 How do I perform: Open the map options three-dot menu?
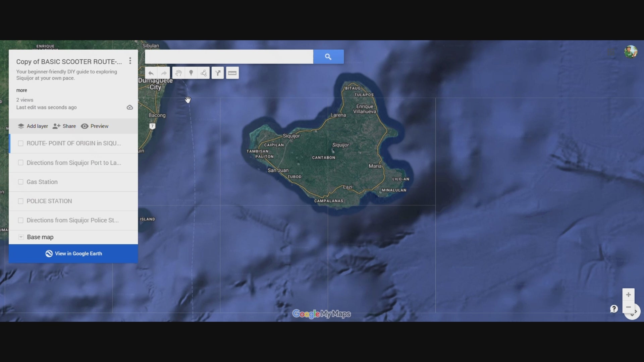pyautogui.click(x=130, y=61)
